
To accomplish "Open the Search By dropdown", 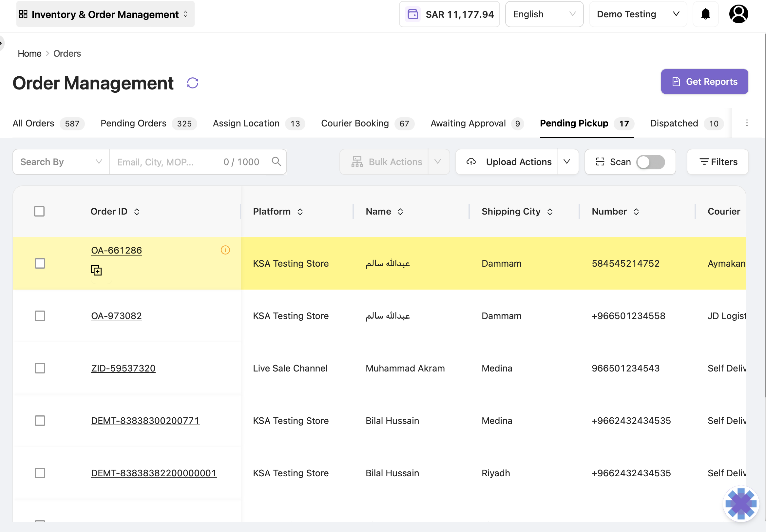I will (x=61, y=162).
